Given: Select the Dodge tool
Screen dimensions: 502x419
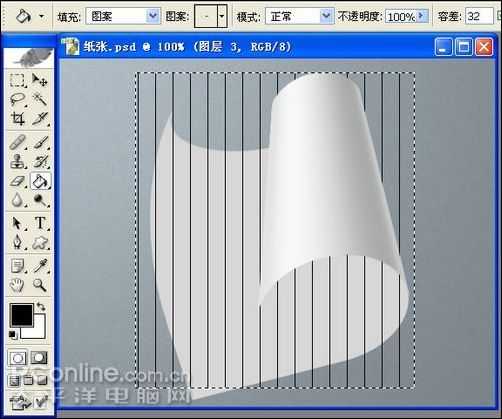Looking at the screenshot, I should (x=40, y=200).
